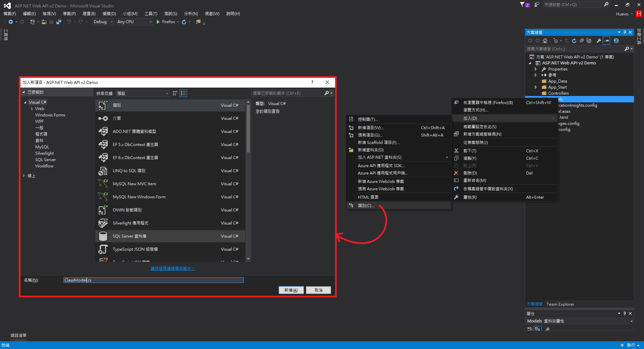
Task: Open the 錯誤清單 Error List tab at bottom
Action: click(x=18, y=335)
